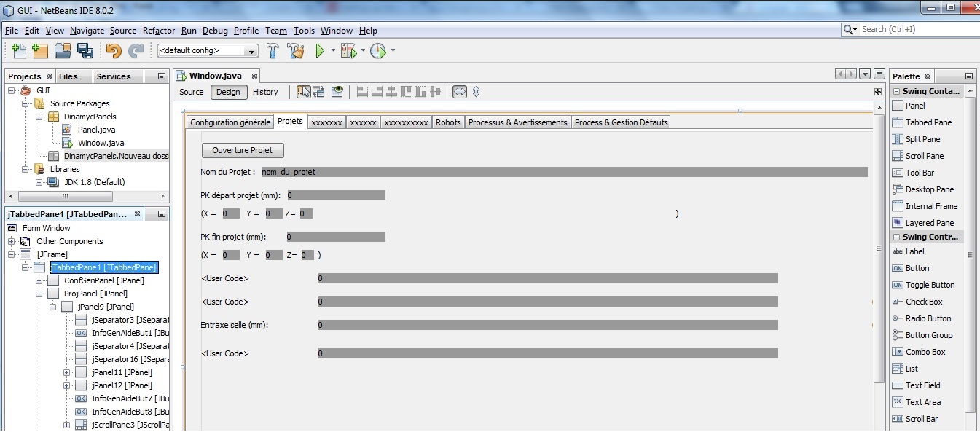The height and width of the screenshot is (432, 980).
Task: Switch to the Source view of Window.java
Action: coord(191,92)
